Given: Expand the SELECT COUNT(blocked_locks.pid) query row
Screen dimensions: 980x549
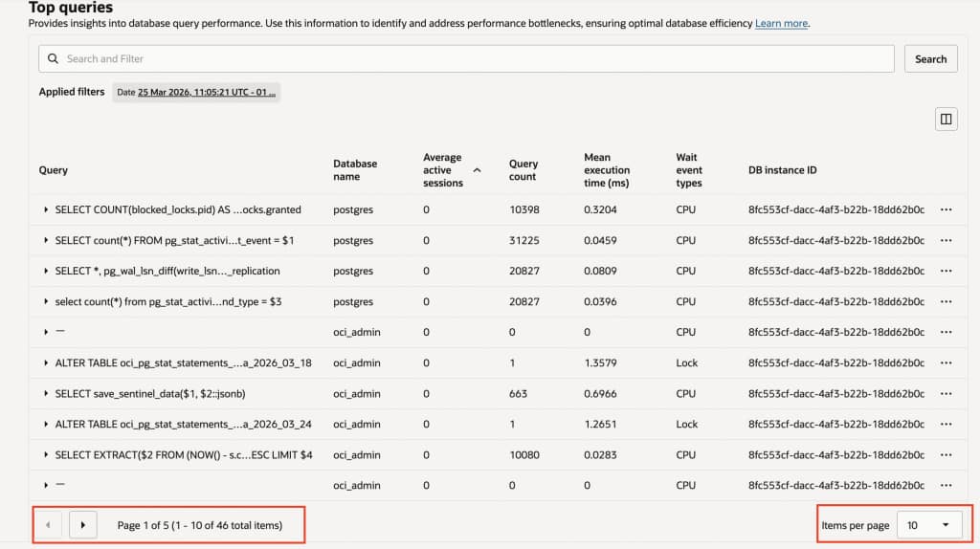Looking at the screenshot, I should 46,209.
